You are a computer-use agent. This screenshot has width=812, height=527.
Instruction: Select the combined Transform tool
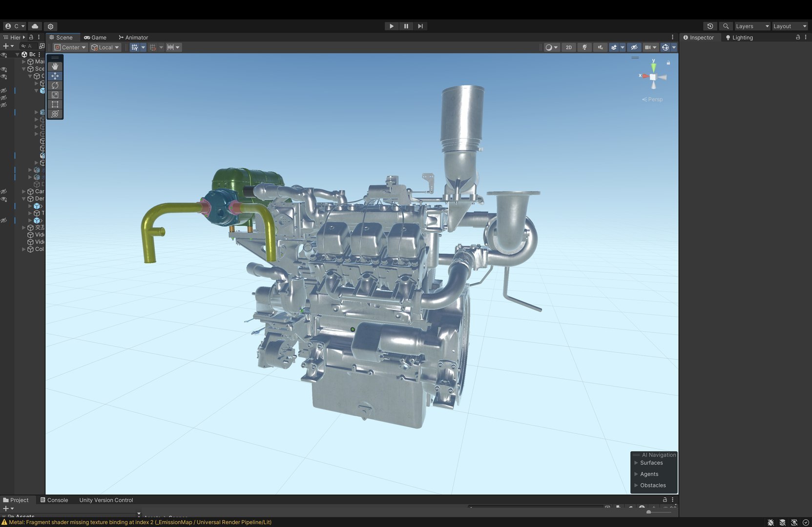click(x=55, y=114)
